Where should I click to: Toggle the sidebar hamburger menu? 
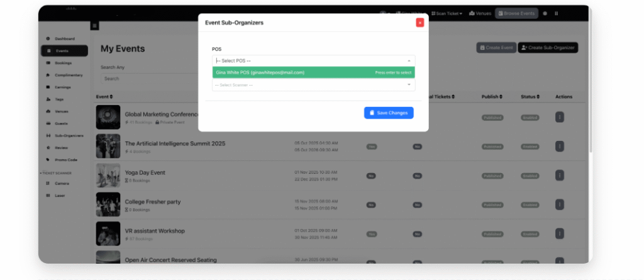click(x=95, y=26)
